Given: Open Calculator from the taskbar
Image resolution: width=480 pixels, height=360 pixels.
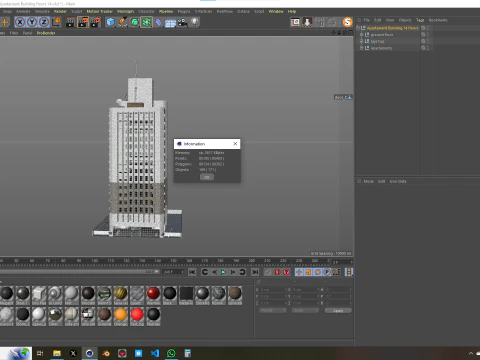Looking at the screenshot, I should (x=188, y=353).
